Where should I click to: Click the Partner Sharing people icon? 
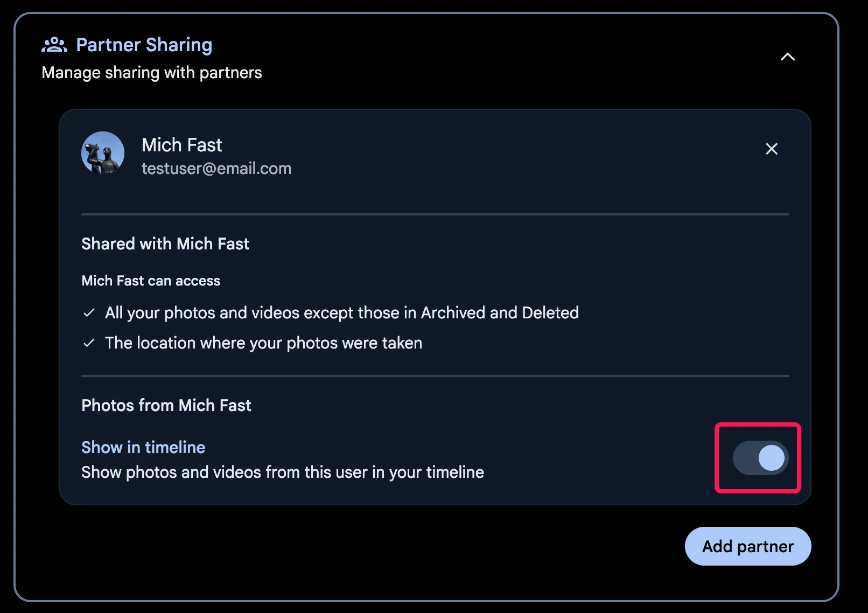click(x=54, y=45)
